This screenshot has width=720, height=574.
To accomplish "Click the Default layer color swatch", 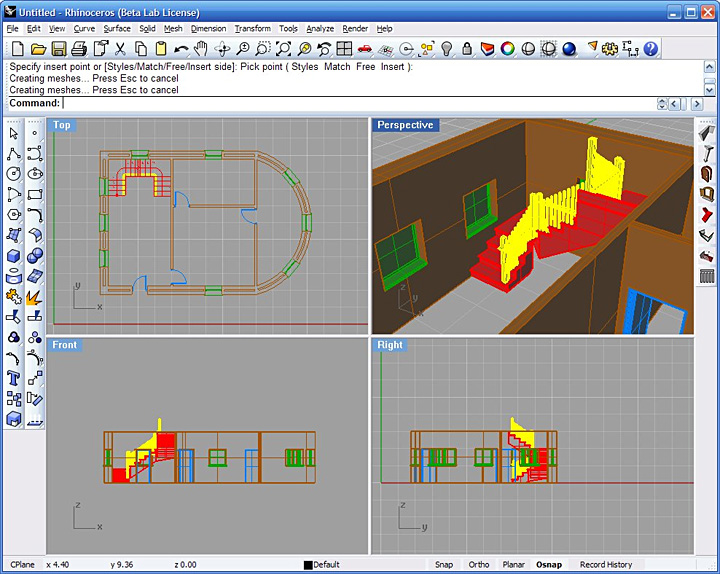I will tap(308, 565).
